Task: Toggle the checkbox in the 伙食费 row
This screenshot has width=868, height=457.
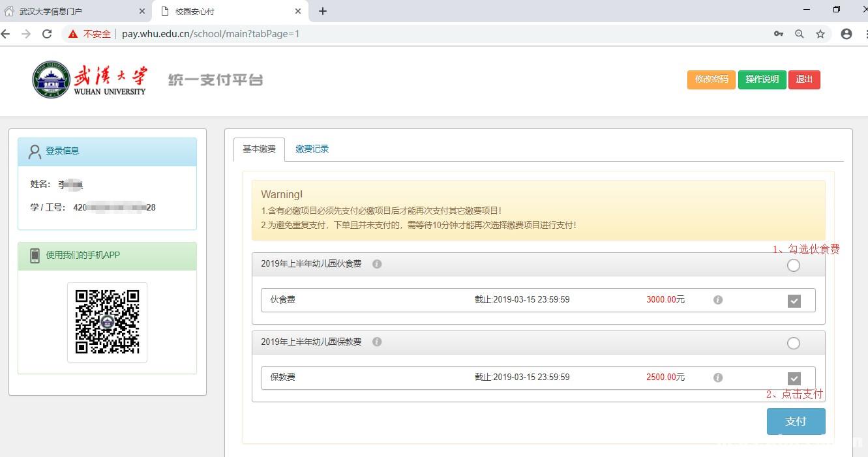Action: click(794, 301)
